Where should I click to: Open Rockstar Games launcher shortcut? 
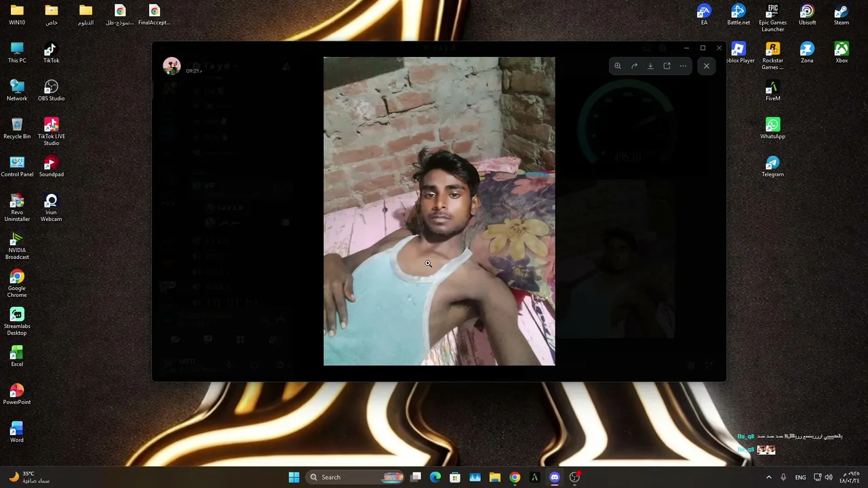773,56
